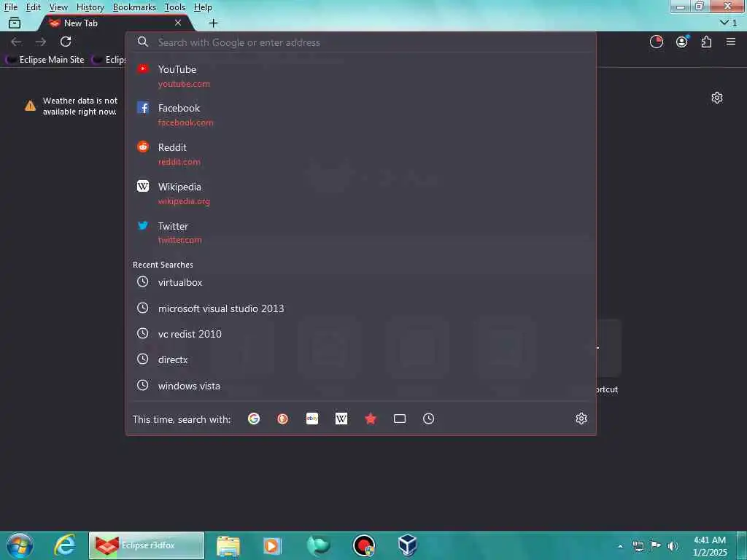747x560 pixels.
Task: Open the File menu
Action: [11, 7]
